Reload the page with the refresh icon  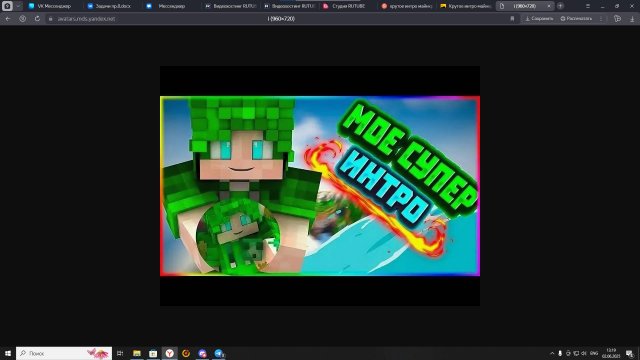click(37, 19)
